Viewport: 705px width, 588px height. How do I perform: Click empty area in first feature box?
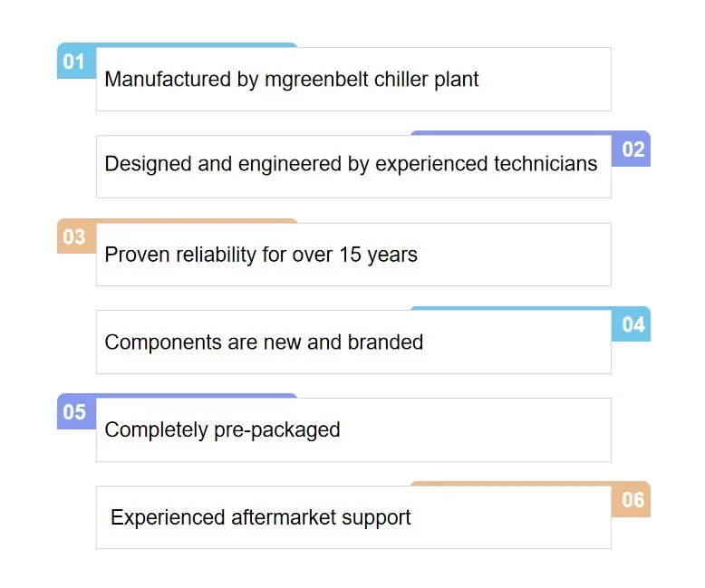[x=544, y=80]
